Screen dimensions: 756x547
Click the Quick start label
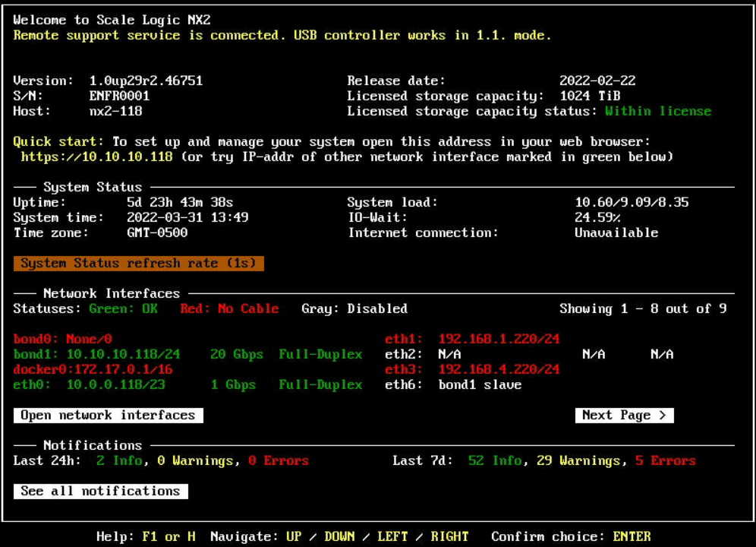(58, 141)
